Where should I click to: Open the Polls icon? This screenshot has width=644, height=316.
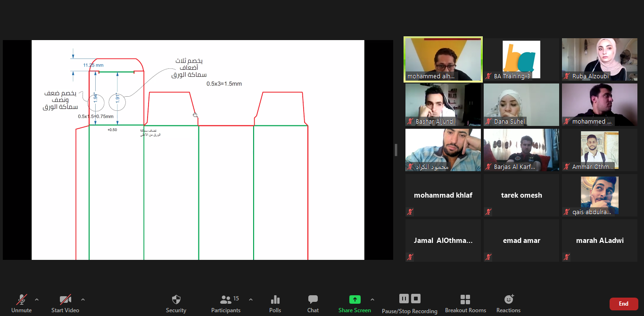click(x=275, y=300)
